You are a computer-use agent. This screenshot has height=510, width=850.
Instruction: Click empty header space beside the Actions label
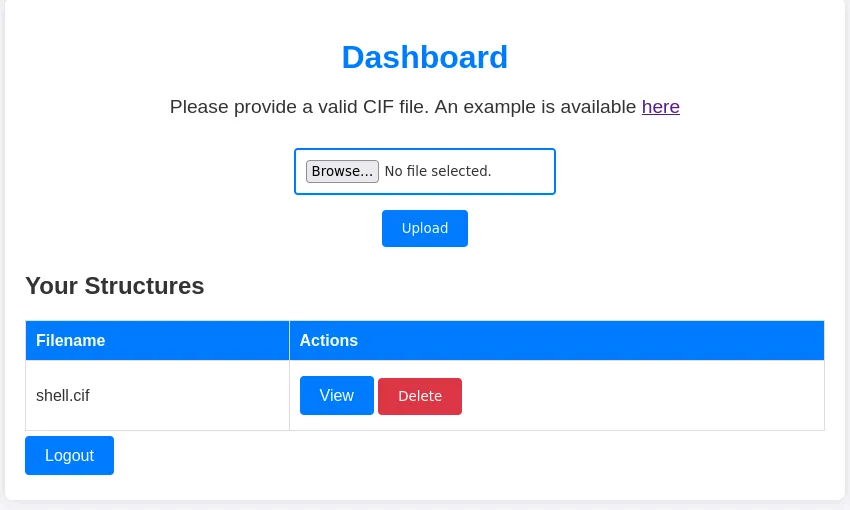point(600,340)
